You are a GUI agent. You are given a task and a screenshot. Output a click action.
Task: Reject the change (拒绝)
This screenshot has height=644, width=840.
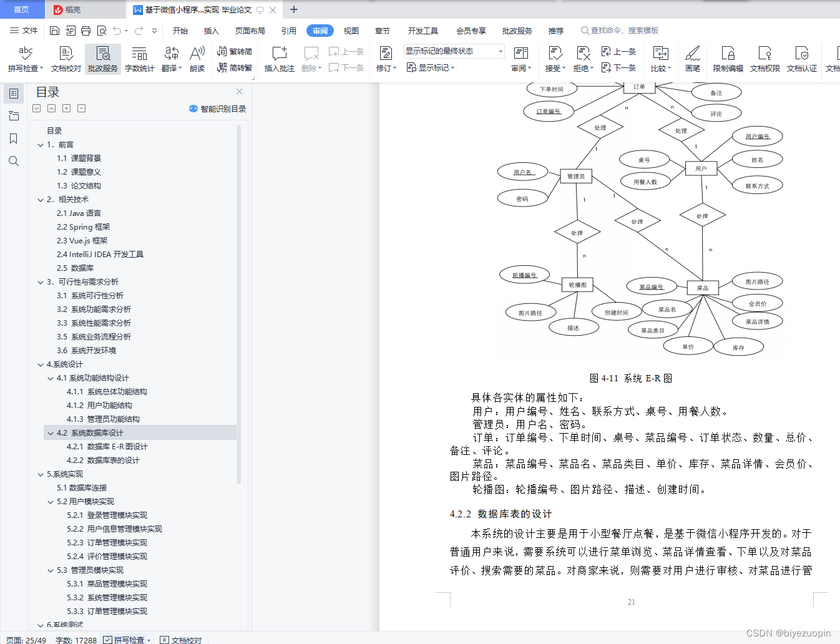tap(583, 59)
